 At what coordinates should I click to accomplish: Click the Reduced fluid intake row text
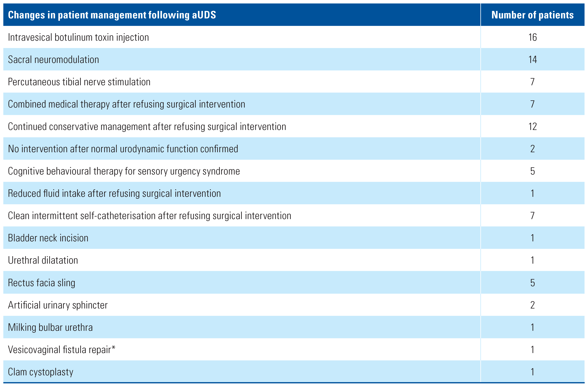[x=114, y=193]
